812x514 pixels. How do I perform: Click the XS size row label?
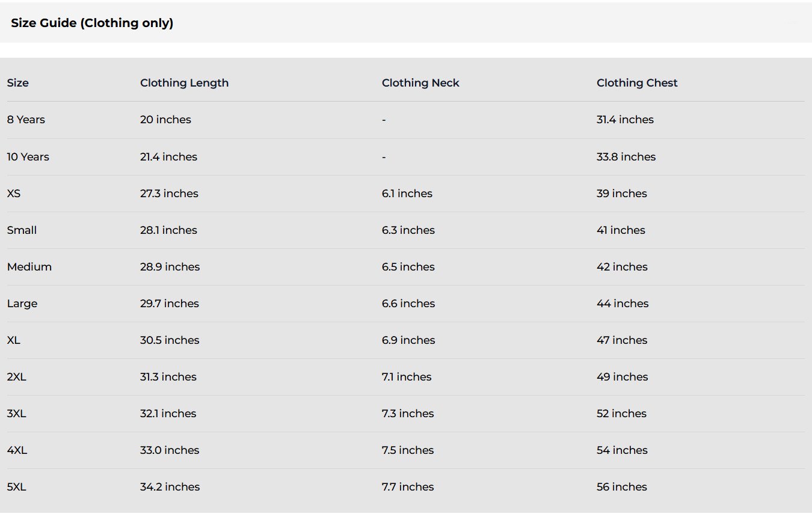pyautogui.click(x=14, y=194)
